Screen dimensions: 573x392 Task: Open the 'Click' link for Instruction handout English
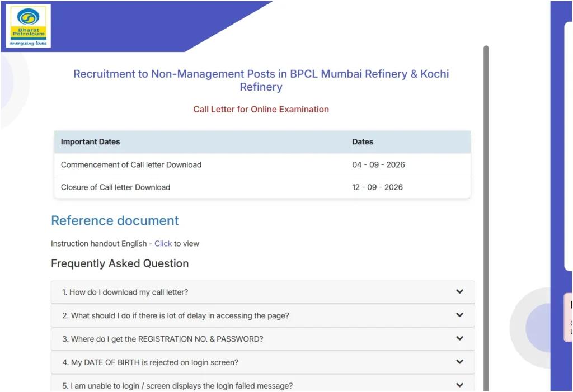tap(163, 244)
